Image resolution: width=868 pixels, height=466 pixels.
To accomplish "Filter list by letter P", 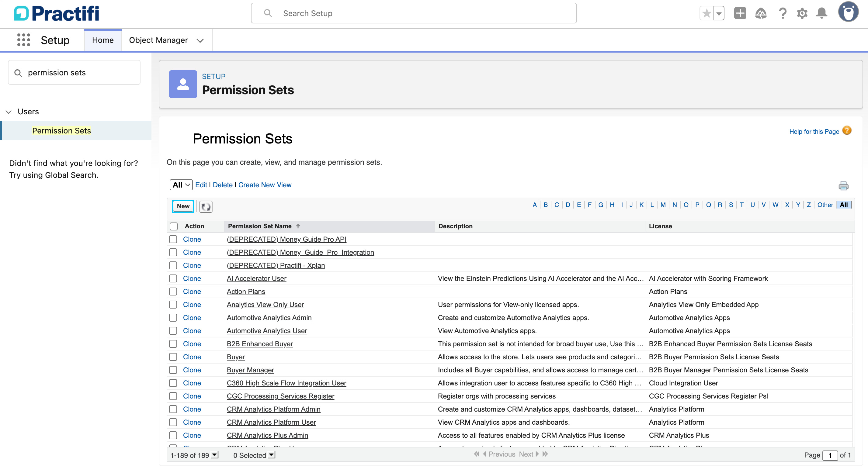I will pos(697,205).
